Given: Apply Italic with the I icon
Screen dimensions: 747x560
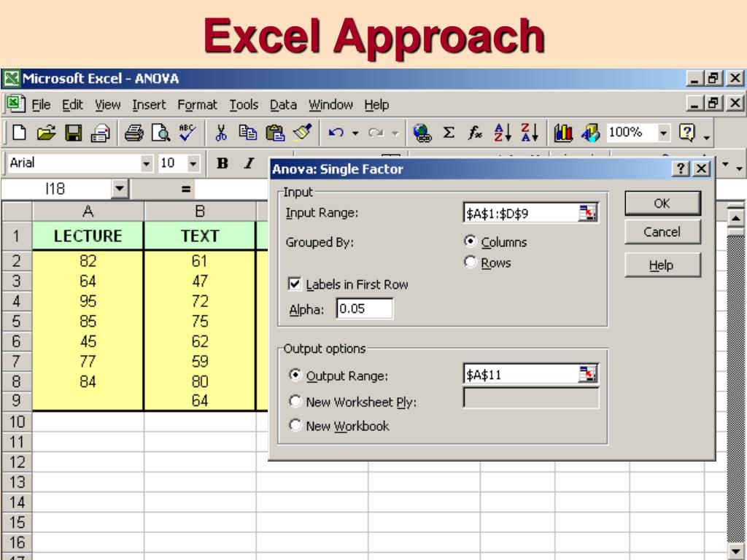Looking at the screenshot, I should point(249,163).
